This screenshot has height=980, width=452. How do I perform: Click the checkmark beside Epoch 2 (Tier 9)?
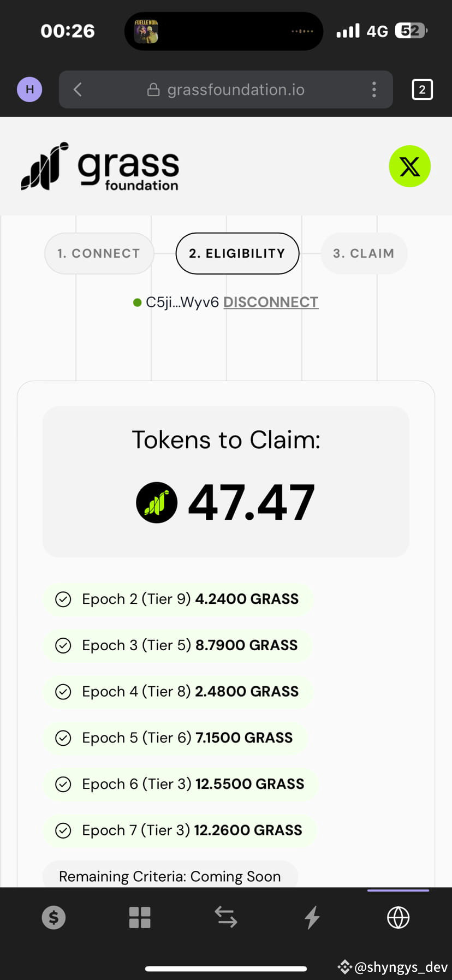click(x=63, y=599)
